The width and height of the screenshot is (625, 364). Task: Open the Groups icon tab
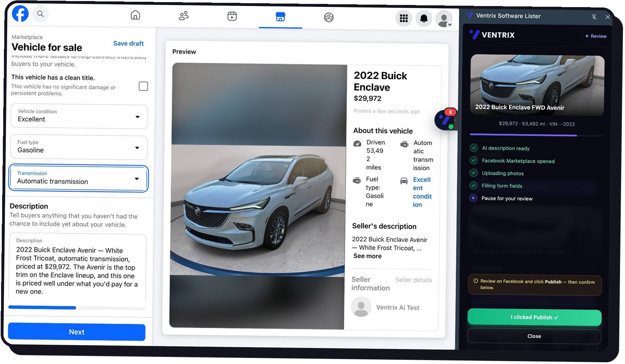[329, 17]
